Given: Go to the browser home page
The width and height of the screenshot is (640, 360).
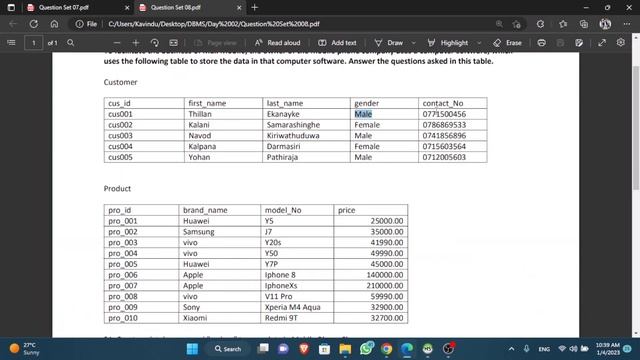Looking at the screenshot, I should coord(54,24).
